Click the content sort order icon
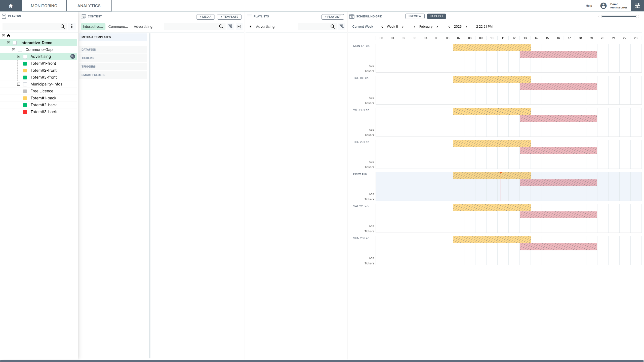 pyautogui.click(x=230, y=26)
